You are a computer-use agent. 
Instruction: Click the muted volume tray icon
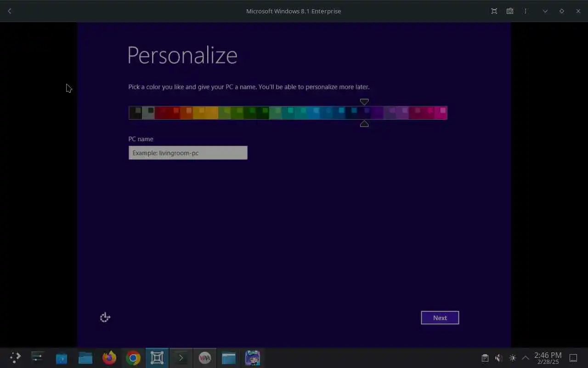(498, 358)
